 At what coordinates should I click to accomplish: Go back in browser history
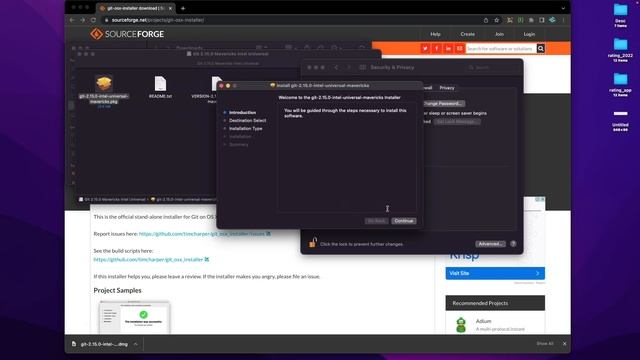tap(72, 20)
